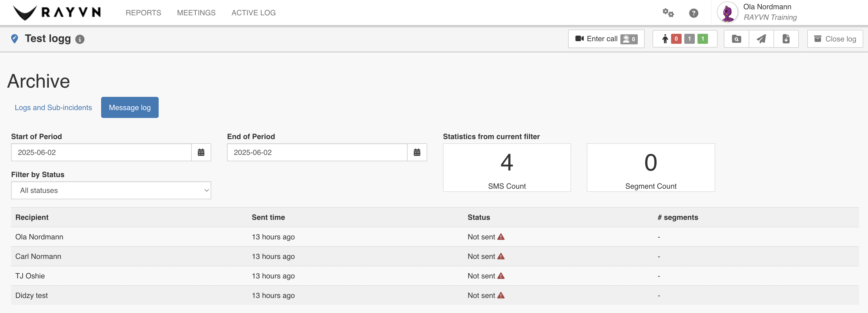Click the red 0 status badge

tap(676, 39)
